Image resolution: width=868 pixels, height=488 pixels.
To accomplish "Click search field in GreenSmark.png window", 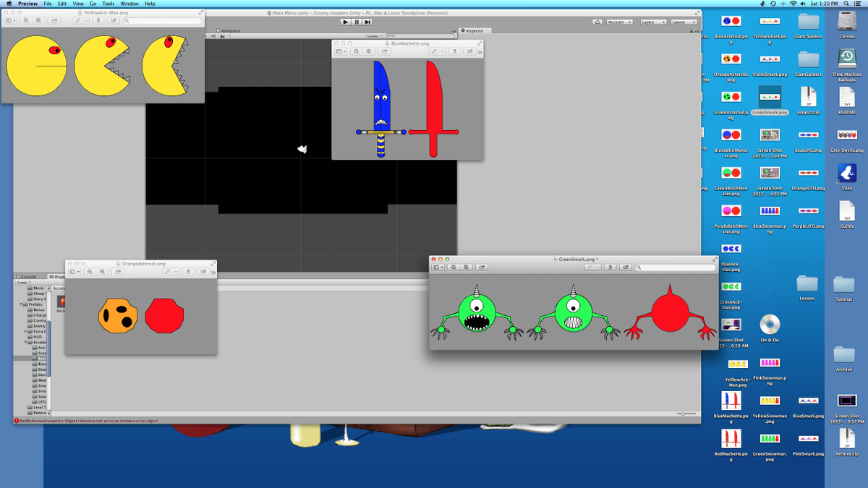I will (676, 267).
